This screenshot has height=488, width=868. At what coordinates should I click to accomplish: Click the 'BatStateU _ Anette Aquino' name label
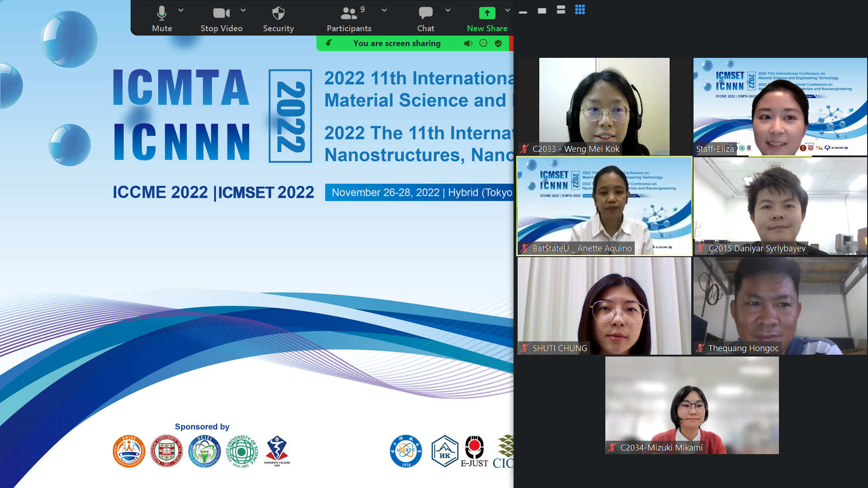pyautogui.click(x=582, y=248)
